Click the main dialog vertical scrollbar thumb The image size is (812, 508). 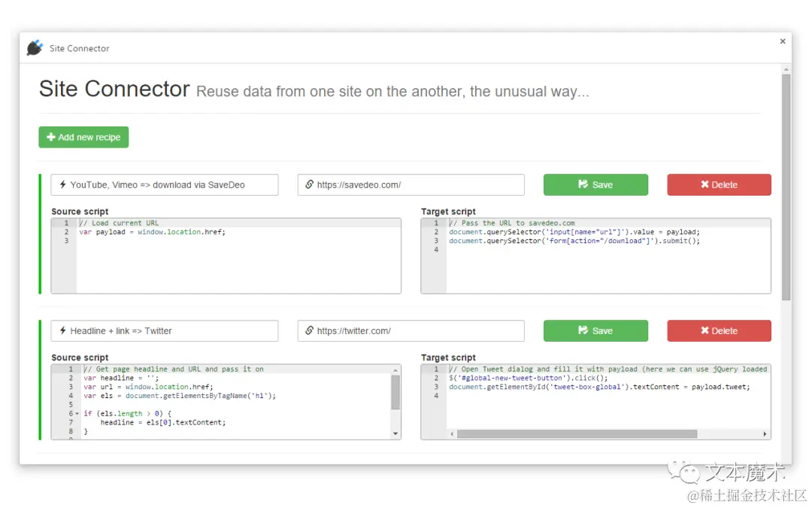pos(786,187)
